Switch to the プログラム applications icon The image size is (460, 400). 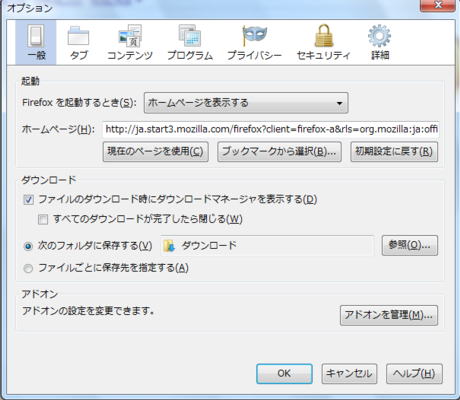(190, 36)
